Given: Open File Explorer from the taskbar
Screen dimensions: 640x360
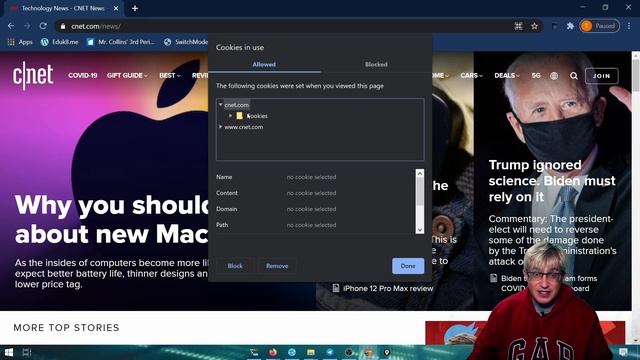Looking at the screenshot, I should click(x=311, y=352).
